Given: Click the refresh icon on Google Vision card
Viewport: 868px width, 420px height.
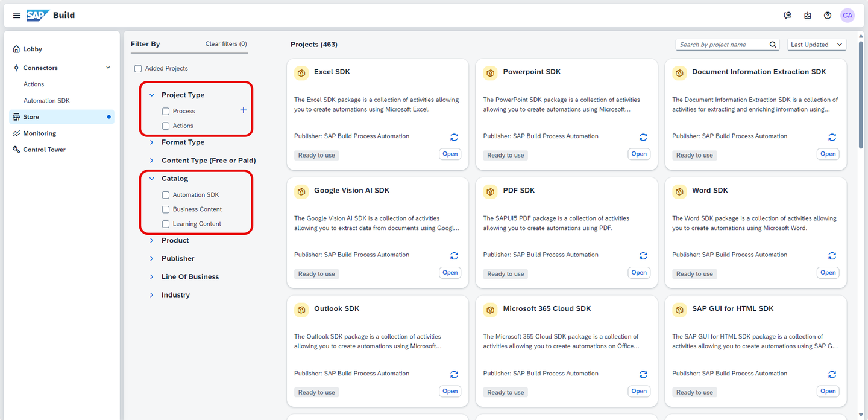Looking at the screenshot, I should pos(454,256).
